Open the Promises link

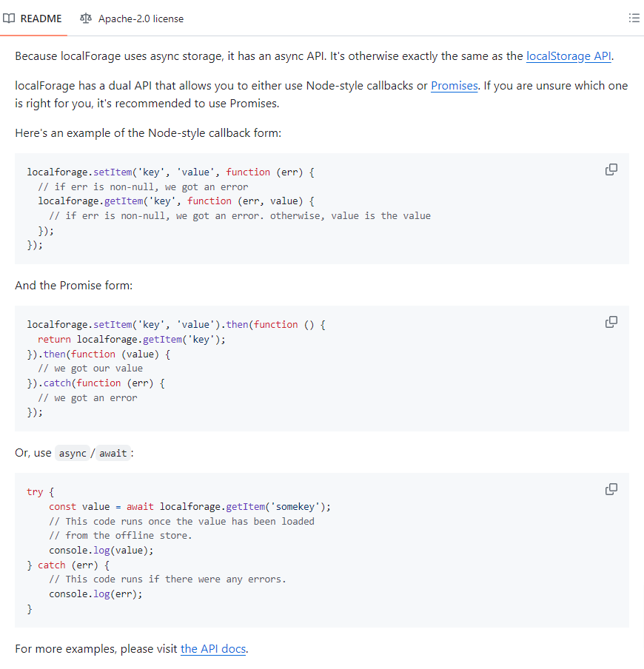454,86
